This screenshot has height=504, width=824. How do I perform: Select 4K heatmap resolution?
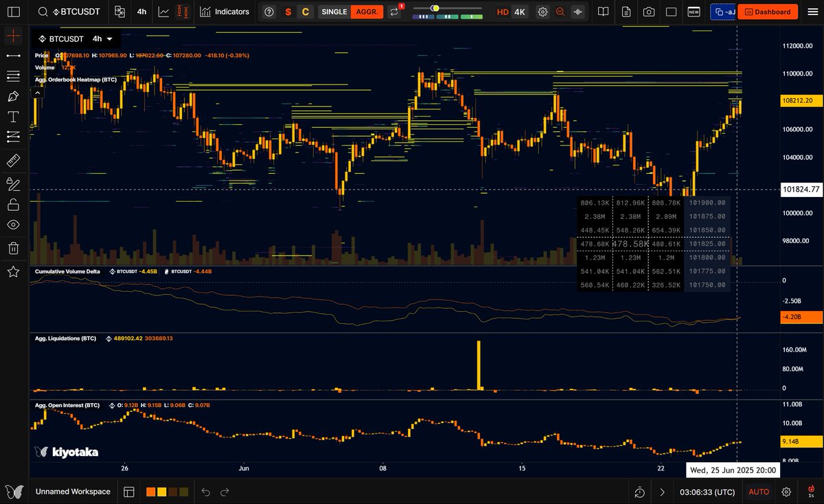[520, 12]
